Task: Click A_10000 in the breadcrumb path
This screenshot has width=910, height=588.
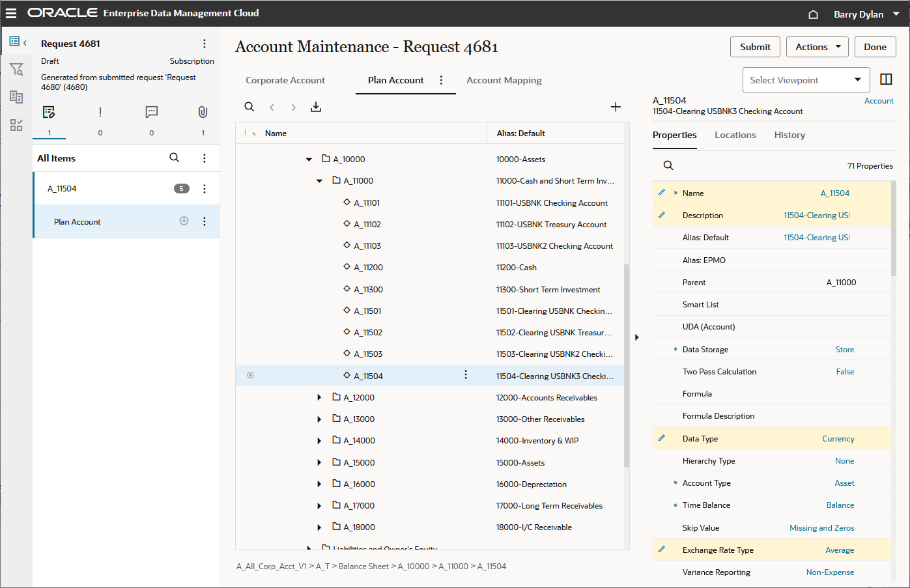Action: click(414, 567)
